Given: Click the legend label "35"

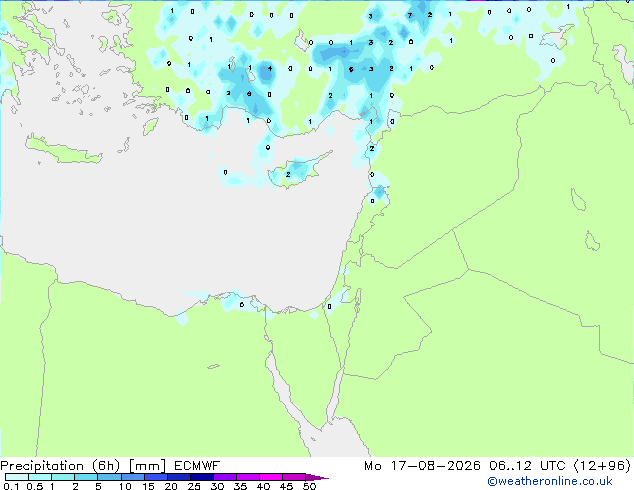Looking at the screenshot, I should click(x=240, y=486).
